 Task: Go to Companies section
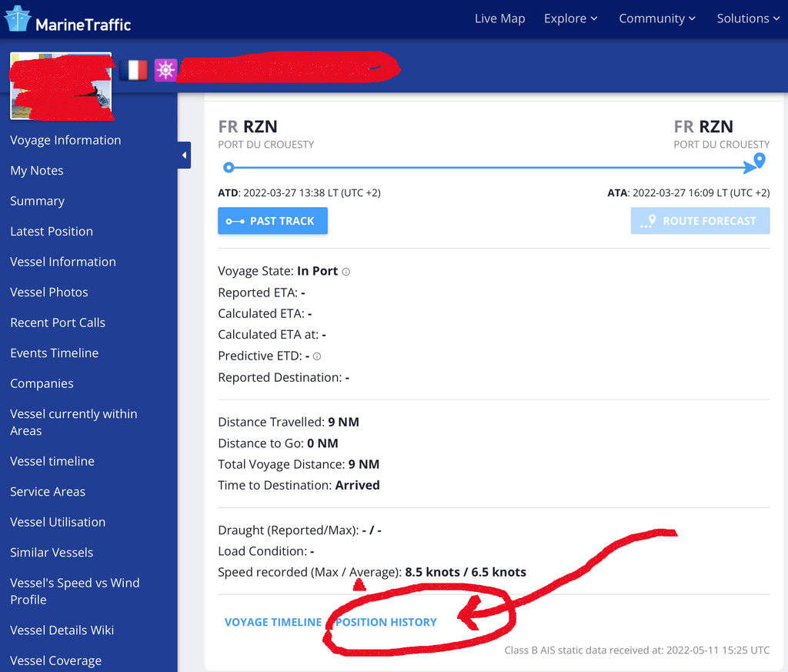point(42,383)
